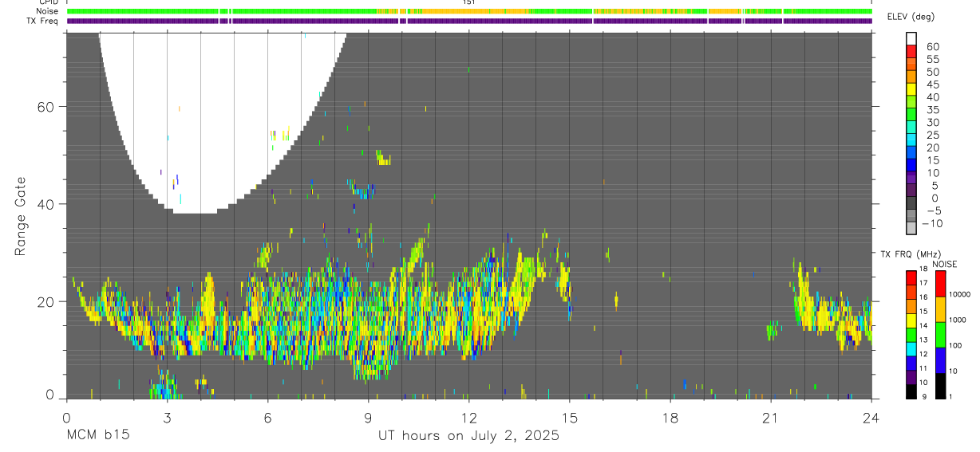This screenshot has width=980, height=452.
Task: Click the light gray -10 elevation swatch
Action: tap(911, 228)
